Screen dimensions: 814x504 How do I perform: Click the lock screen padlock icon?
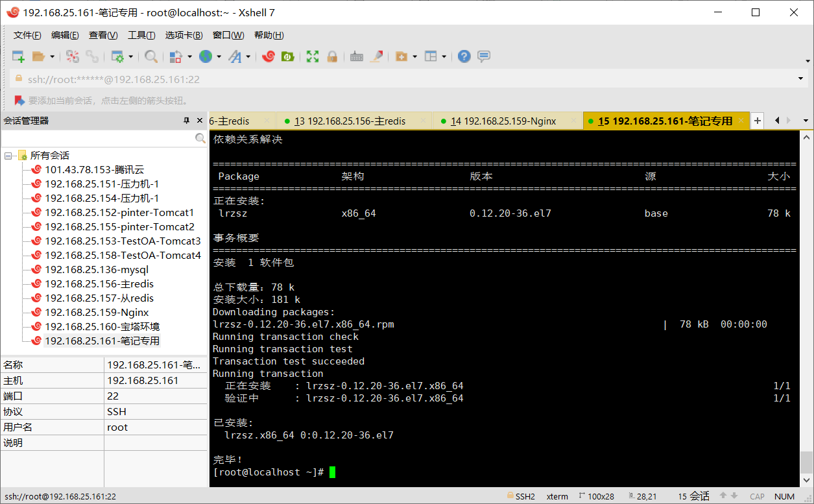[x=332, y=56]
